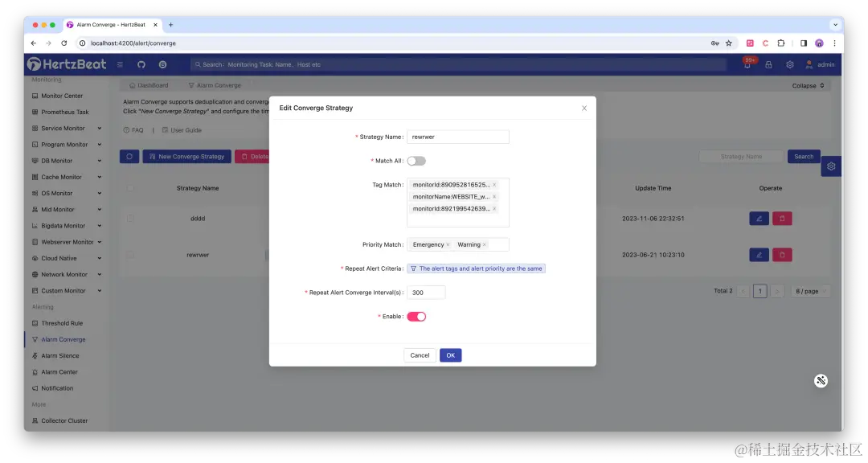Open the Dashboard breadcrumb tab

(x=149, y=85)
